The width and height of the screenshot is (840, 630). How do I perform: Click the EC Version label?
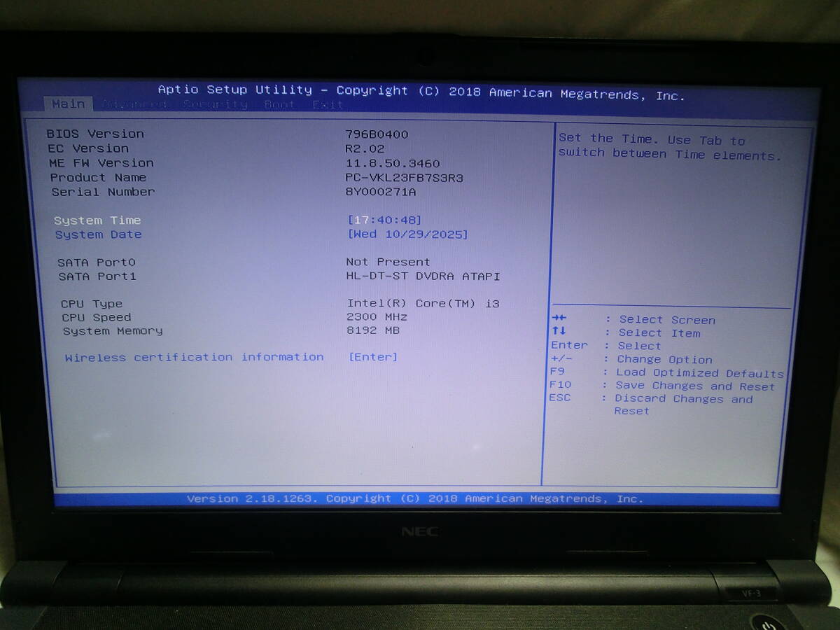pyautogui.click(x=88, y=148)
